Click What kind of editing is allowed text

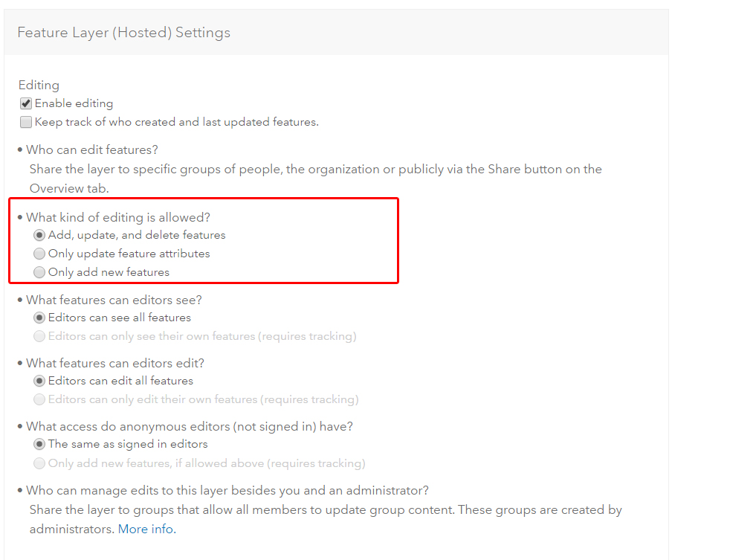click(x=118, y=217)
